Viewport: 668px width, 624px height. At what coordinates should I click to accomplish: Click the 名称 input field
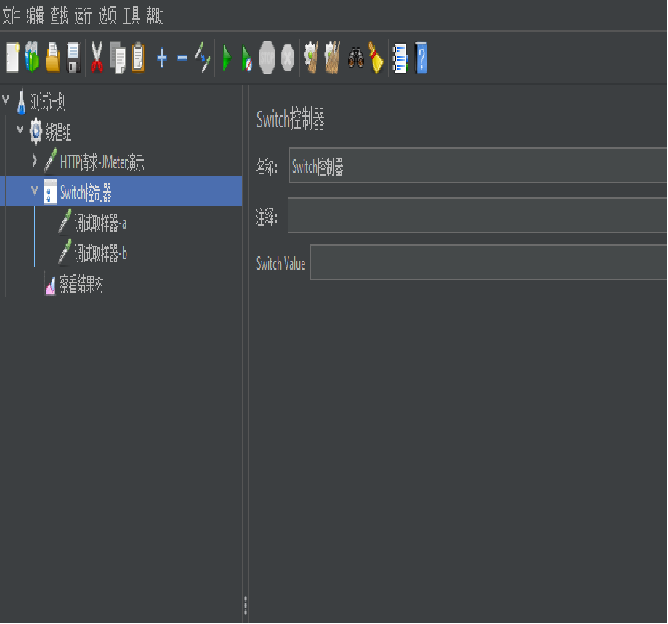tap(478, 165)
